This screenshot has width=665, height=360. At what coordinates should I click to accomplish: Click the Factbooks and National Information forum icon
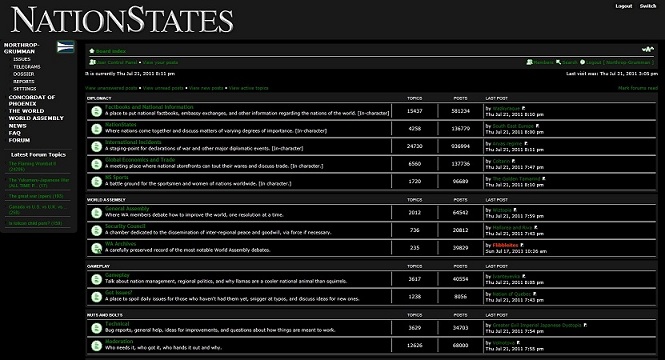point(96,111)
